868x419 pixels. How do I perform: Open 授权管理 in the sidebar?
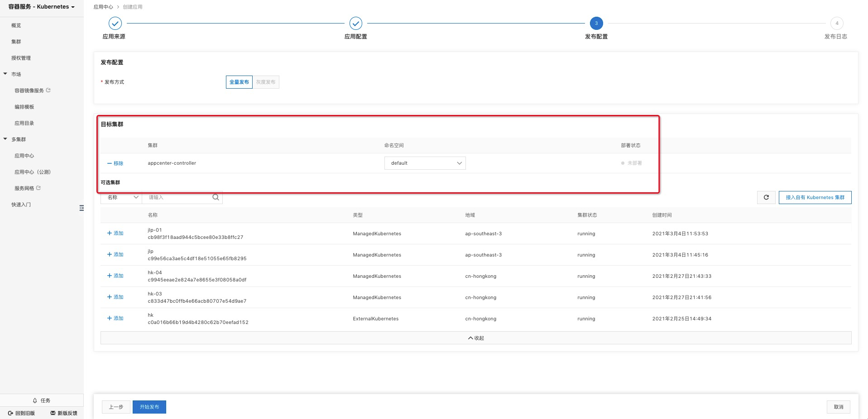coord(21,58)
